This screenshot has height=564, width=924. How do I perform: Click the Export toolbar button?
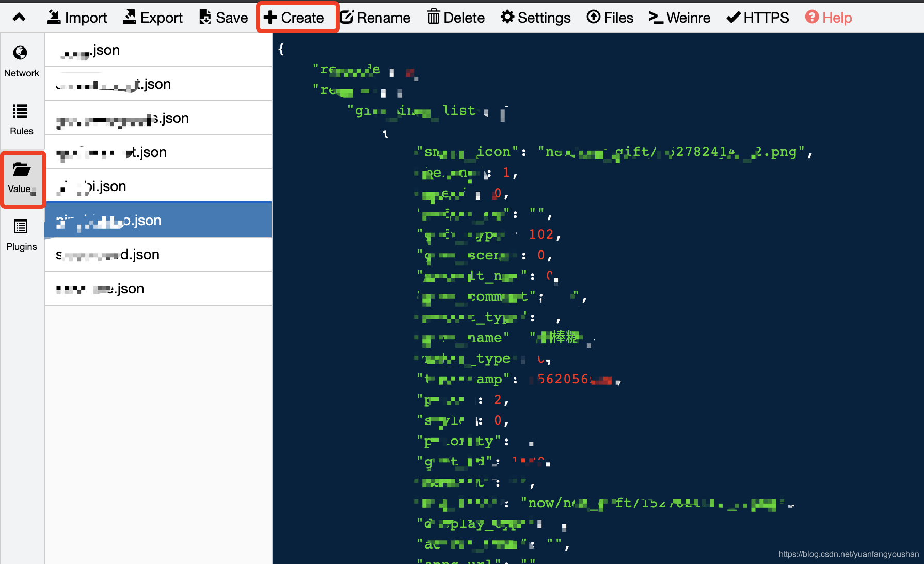pos(152,18)
